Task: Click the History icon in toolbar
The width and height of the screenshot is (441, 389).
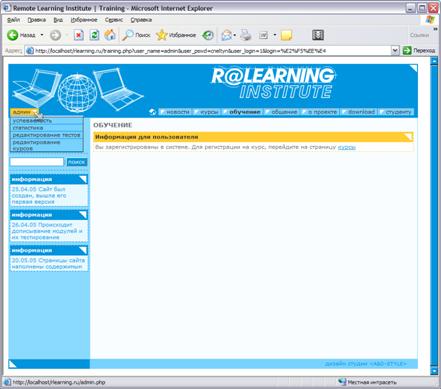Action: click(x=208, y=35)
